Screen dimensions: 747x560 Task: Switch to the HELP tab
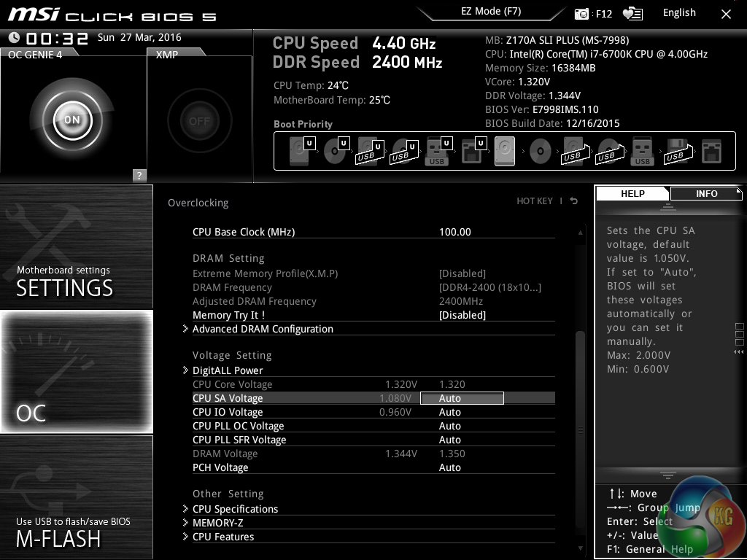[632, 194]
